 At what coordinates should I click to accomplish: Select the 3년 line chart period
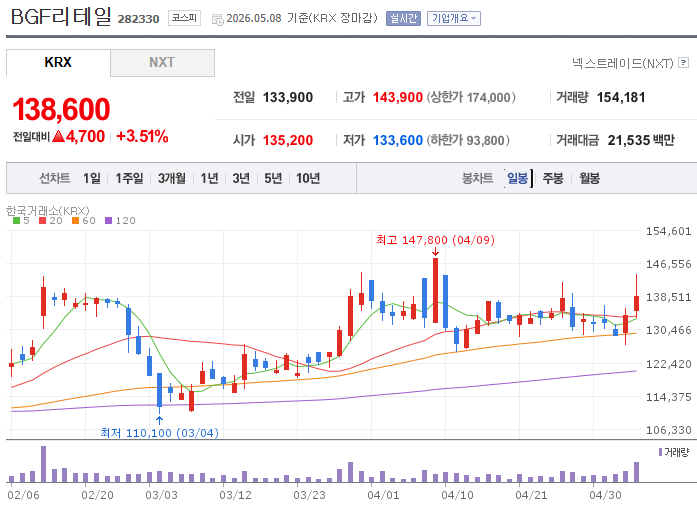coord(241,178)
